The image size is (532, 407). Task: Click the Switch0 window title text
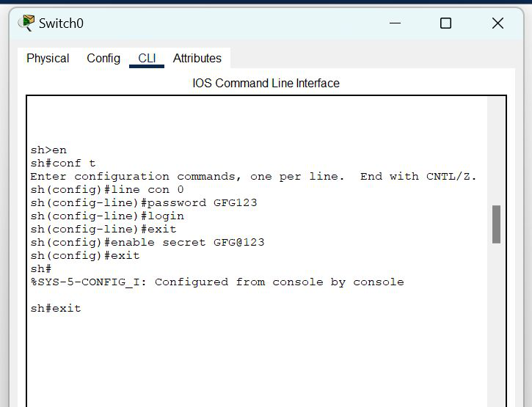coord(61,23)
